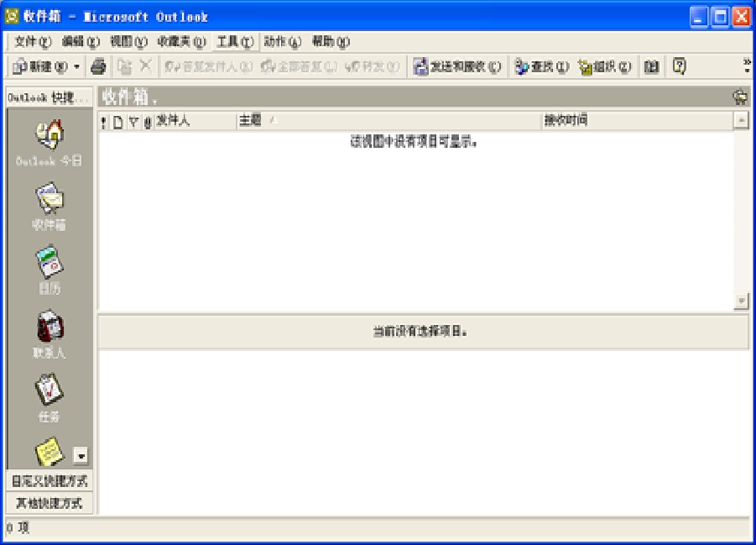The image size is (756, 545).
Task: Click 答复发件人 (Reply) in the toolbar
Action: pos(208,66)
